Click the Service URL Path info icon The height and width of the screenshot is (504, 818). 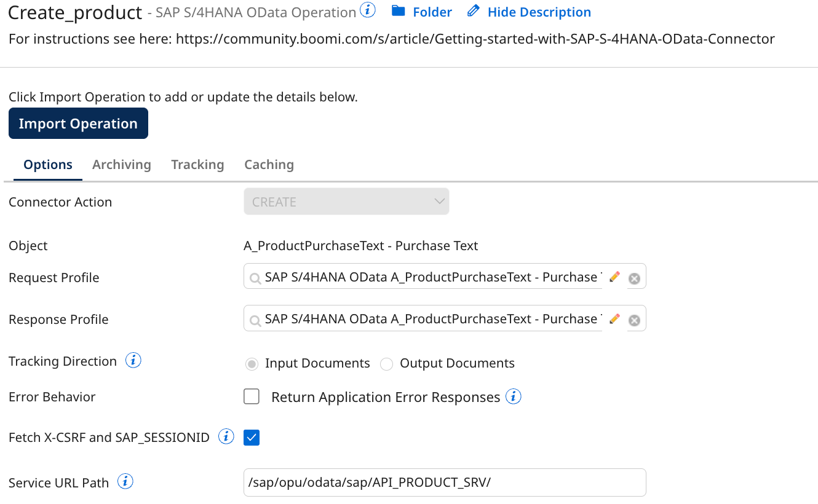(x=125, y=482)
